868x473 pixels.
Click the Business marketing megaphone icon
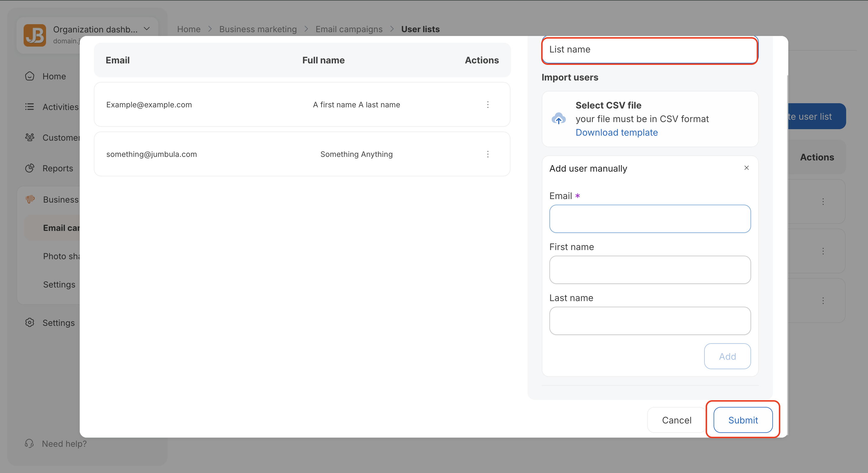[x=30, y=199]
